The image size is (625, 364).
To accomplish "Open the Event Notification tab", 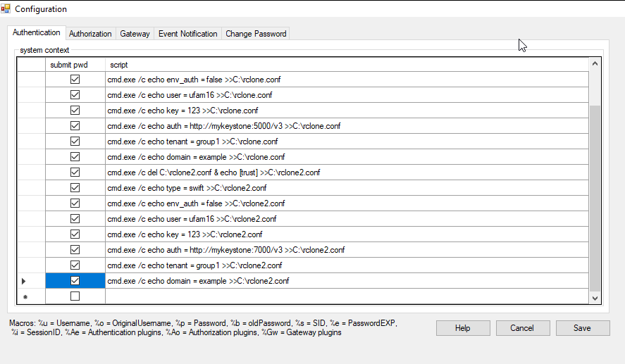I will [187, 34].
